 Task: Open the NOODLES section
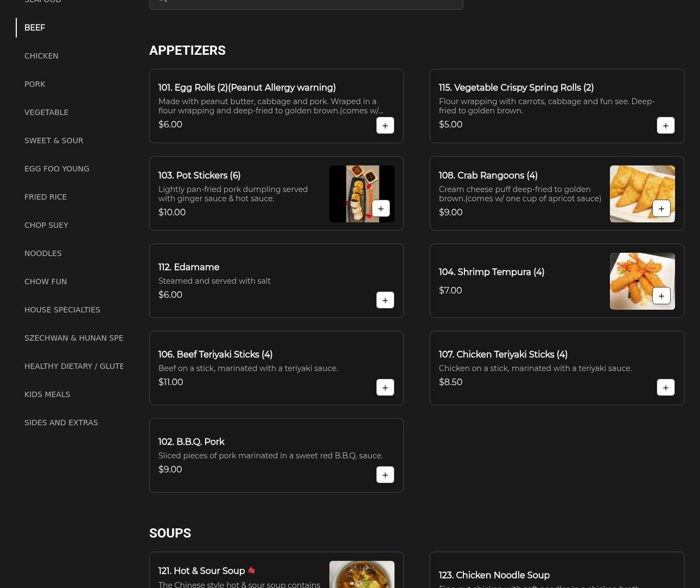(43, 253)
